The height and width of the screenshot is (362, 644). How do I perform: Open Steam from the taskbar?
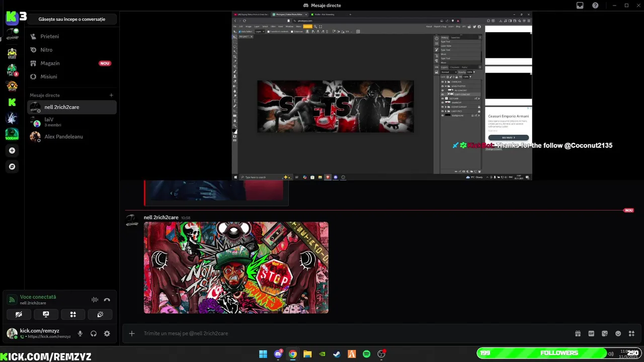337,354
